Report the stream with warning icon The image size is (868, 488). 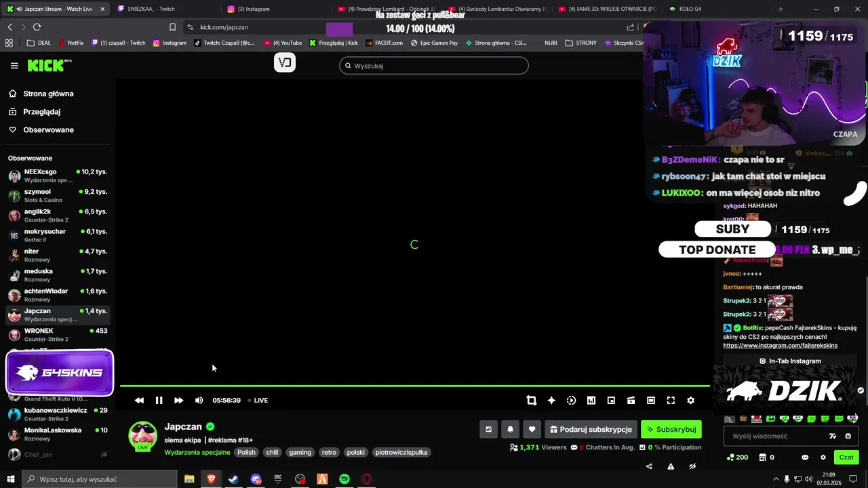(x=671, y=466)
